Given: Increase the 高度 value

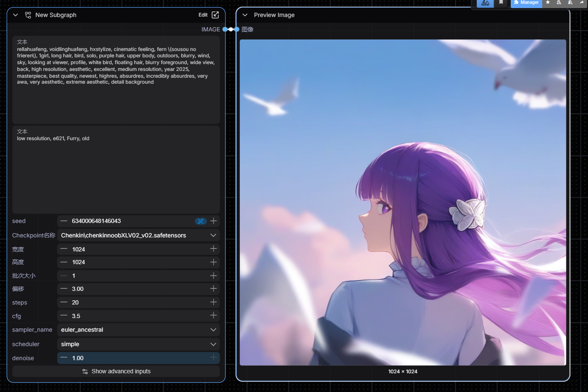Looking at the screenshot, I should [214, 262].
